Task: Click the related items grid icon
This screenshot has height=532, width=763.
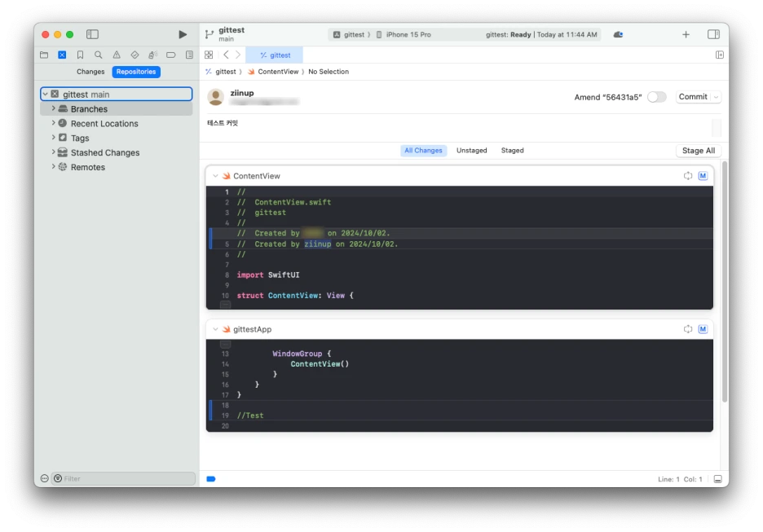Action: point(209,55)
